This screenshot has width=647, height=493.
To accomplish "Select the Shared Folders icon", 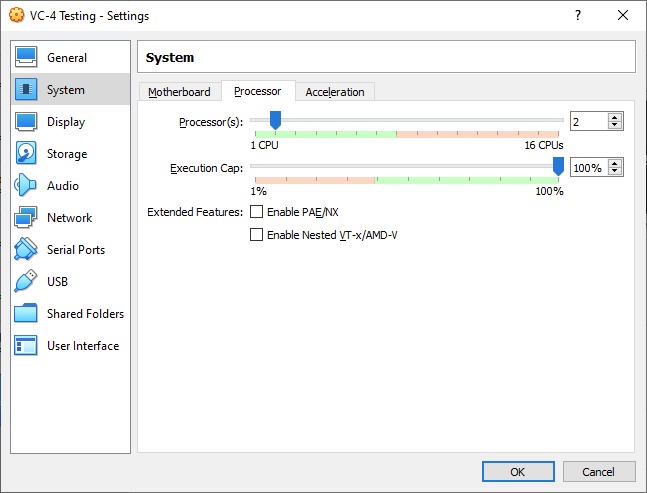I will (x=27, y=314).
